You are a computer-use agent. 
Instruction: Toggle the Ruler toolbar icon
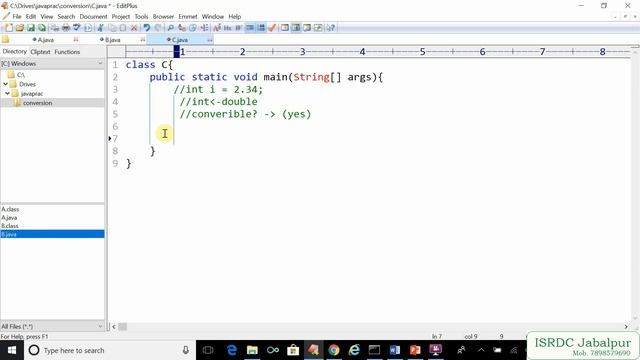(261, 28)
